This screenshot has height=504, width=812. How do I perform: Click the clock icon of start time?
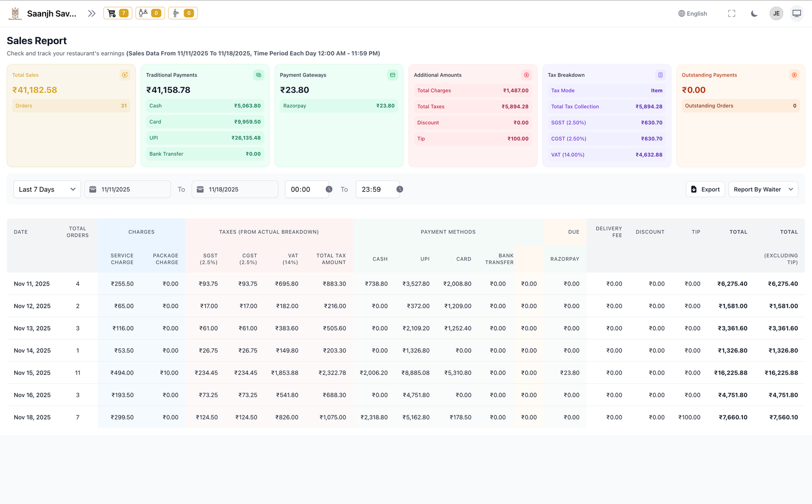(x=329, y=189)
